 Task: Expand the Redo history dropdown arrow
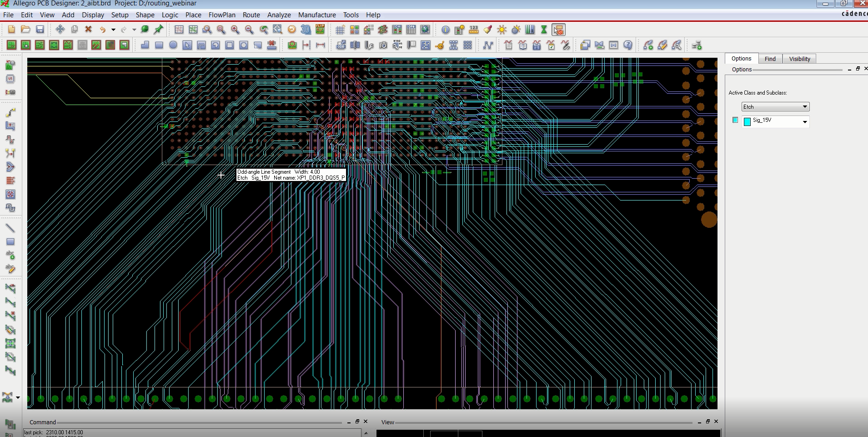tap(134, 30)
